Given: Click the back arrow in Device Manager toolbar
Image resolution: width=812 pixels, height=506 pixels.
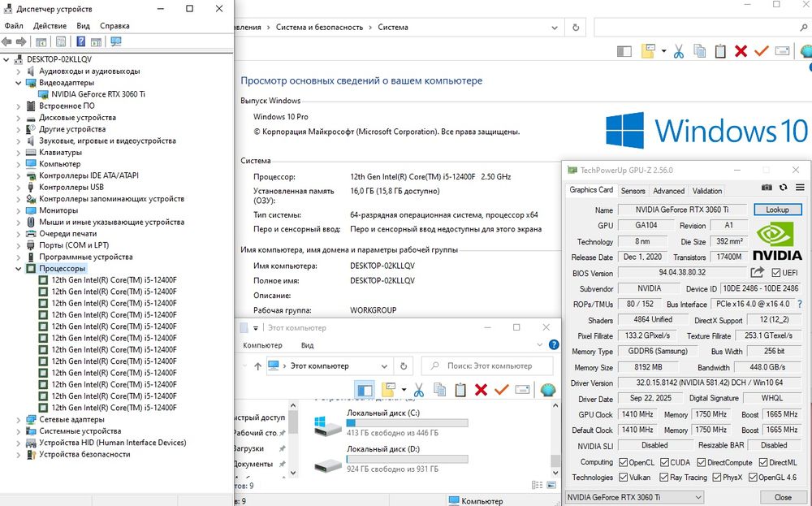Looking at the screenshot, I should 6,41.
